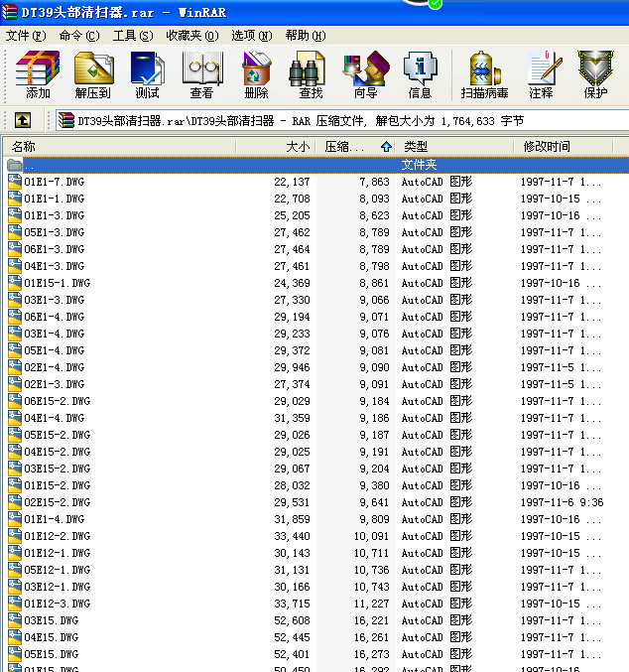Click the WinRAR title bar books icon
The height and width of the screenshot is (672, 629).
coord(10,12)
